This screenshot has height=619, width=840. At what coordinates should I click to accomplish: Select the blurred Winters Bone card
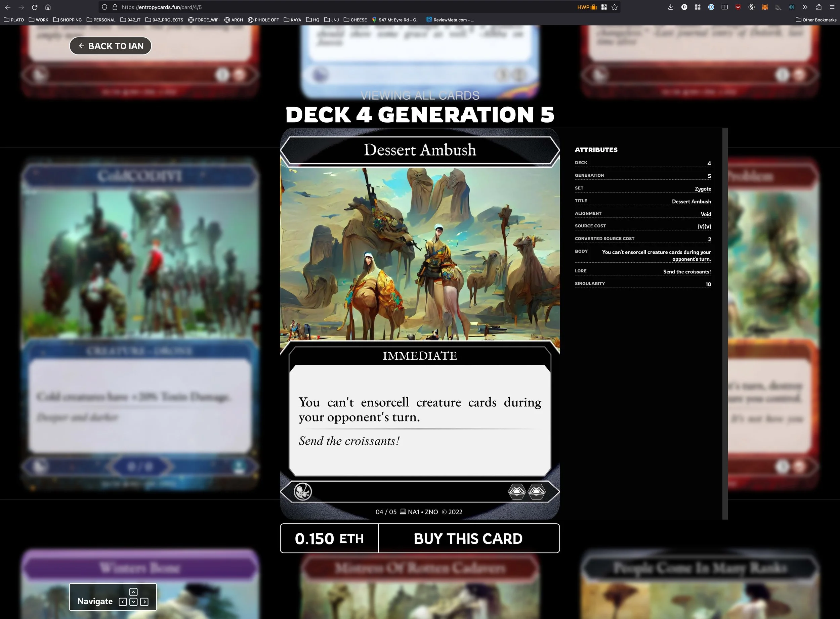pyautogui.click(x=140, y=584)
